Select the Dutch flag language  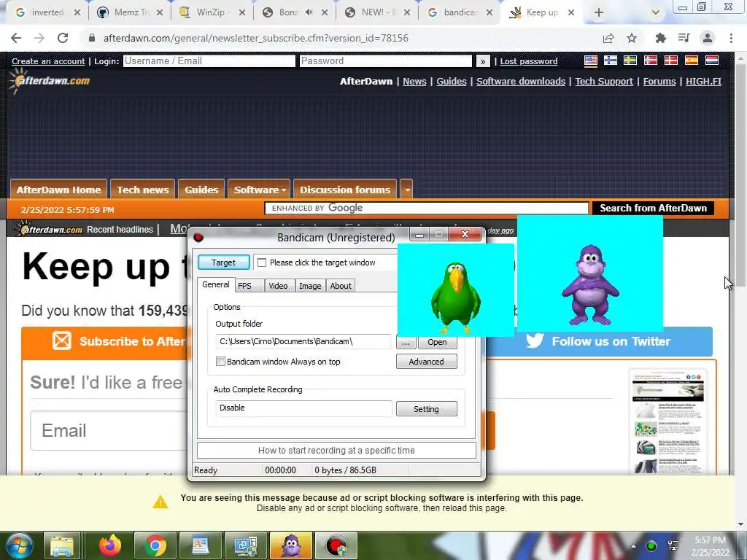(712, 61)
